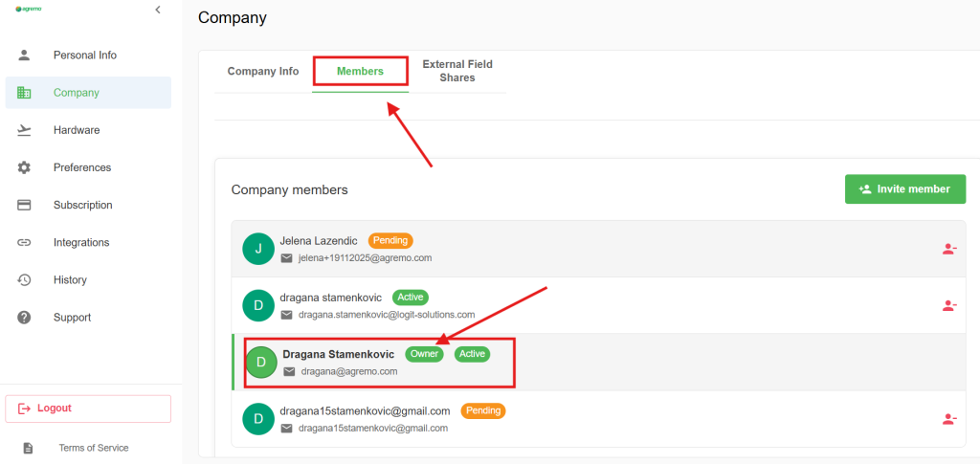Switch to External Field Shares tab
This screenshot has height=464, width=980.
[457, 72]
